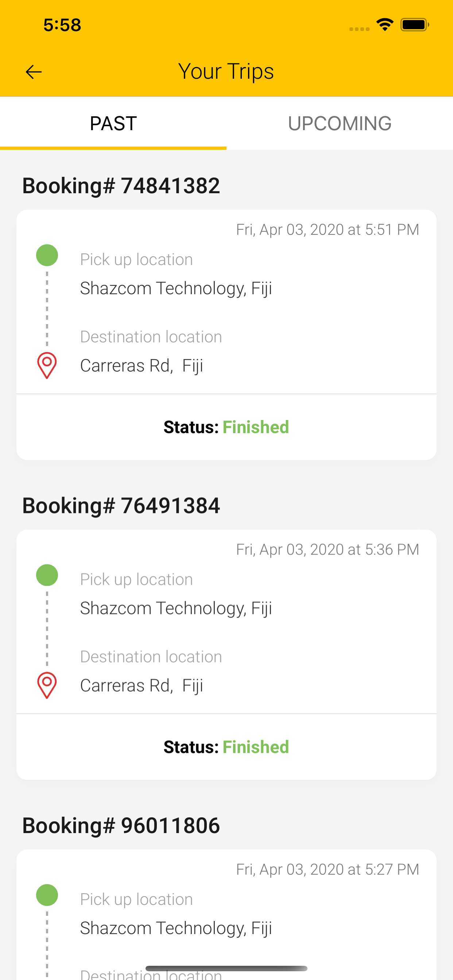Viewport: 453px width, 980px height.
Task: Tap the 5:27 PM trip timestamp
Action: pyautogui.click(x=328, y=870)
